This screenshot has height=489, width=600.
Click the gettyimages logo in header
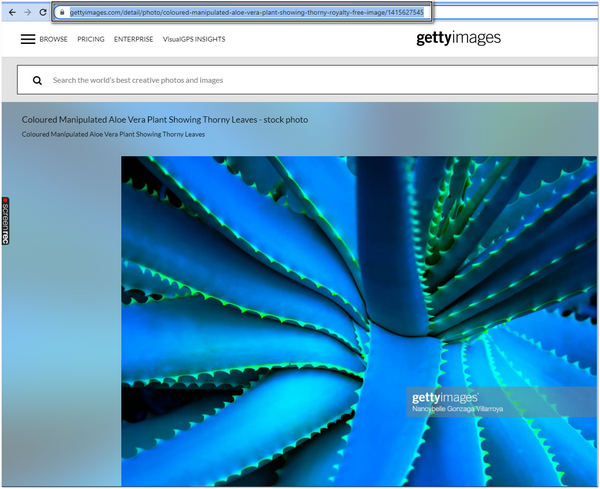coord(458,38)
